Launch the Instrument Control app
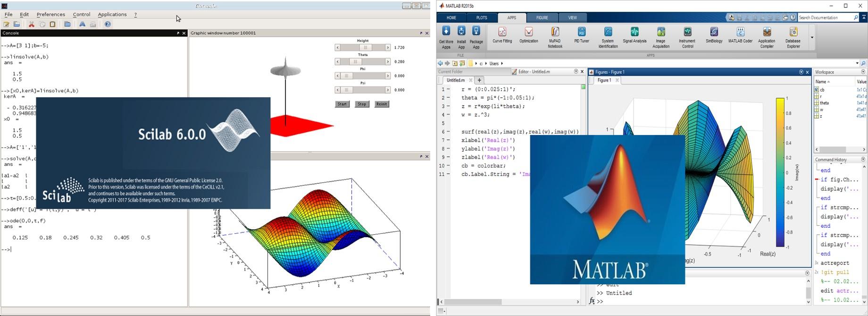The width and height of the screenshot is (868, 316). coord(687,37)
